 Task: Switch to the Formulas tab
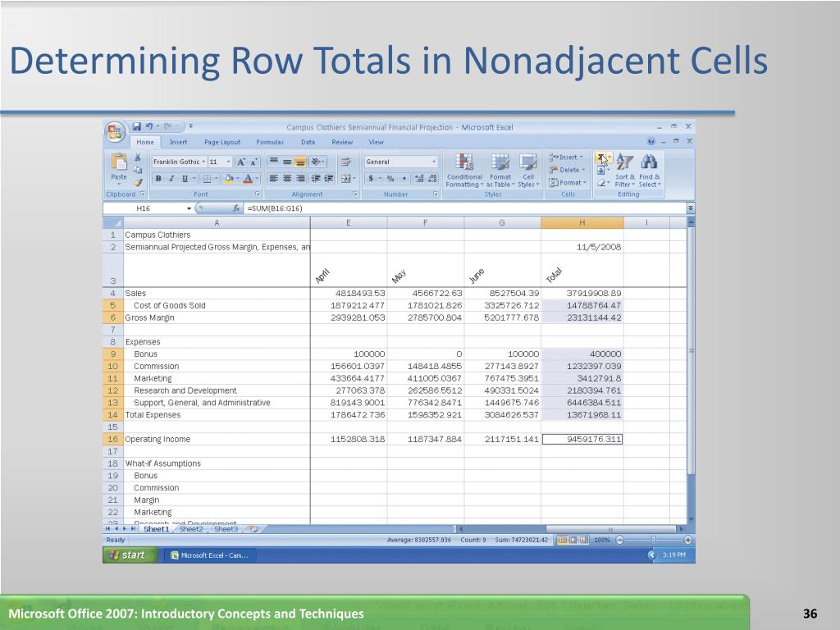[x=270, y=142]
